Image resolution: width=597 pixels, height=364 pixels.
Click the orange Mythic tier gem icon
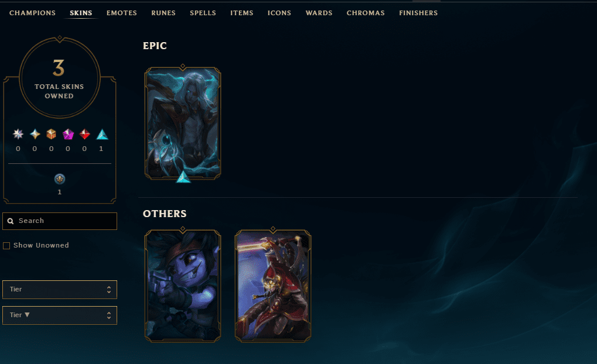click(x=52, y=134)
